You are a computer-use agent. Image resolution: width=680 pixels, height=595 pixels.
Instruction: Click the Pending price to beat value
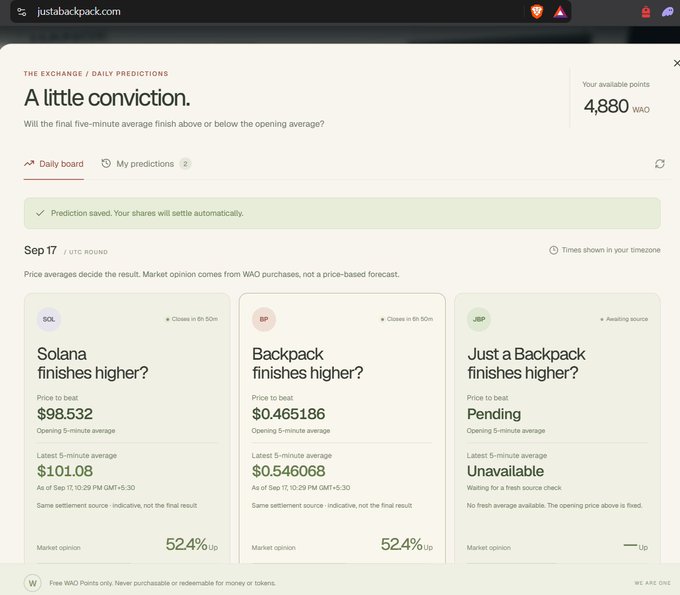click(494, 414)
